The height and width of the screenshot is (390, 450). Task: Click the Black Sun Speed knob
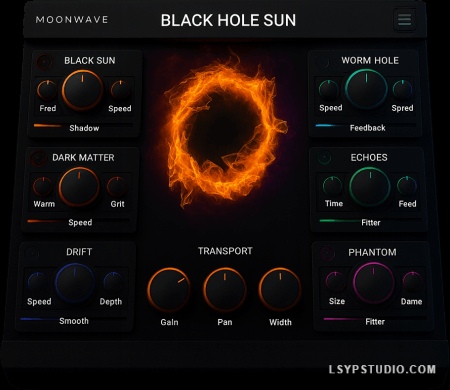point(120,90)
